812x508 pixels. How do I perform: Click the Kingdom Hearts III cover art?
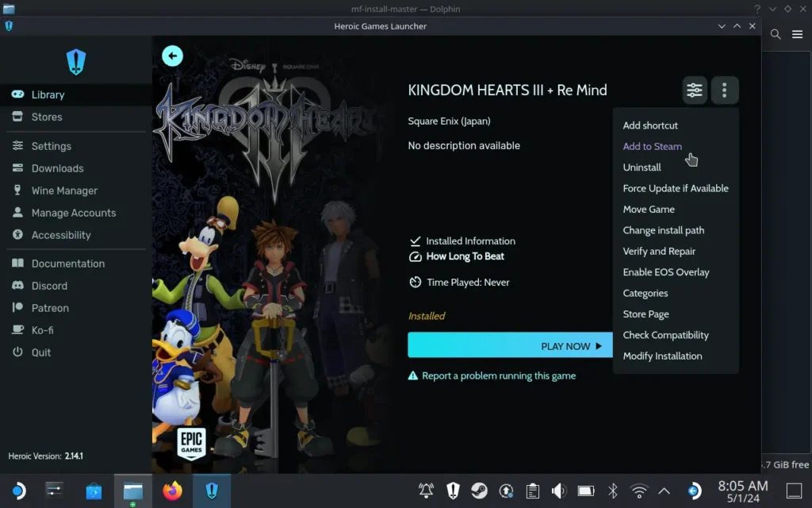coord(274,254)
